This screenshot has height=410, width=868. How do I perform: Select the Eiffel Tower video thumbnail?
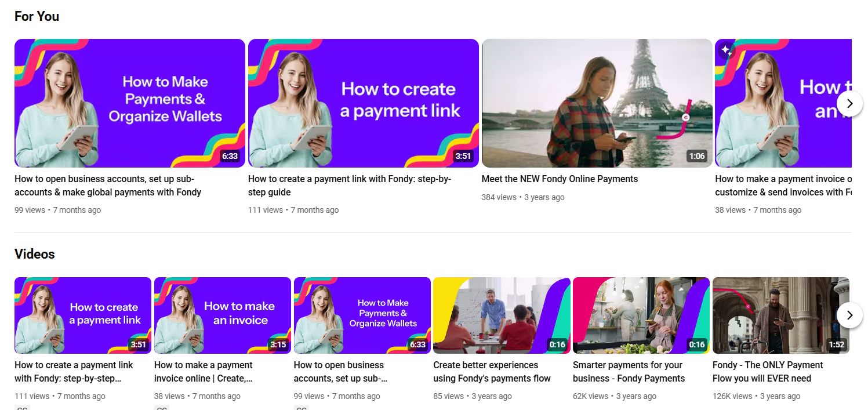[x=597, y=103]
